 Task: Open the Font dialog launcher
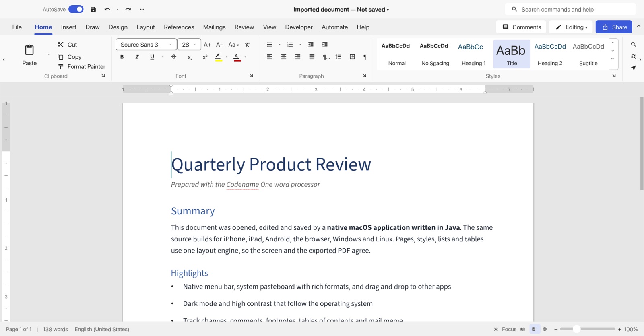[x=251, y=76]
